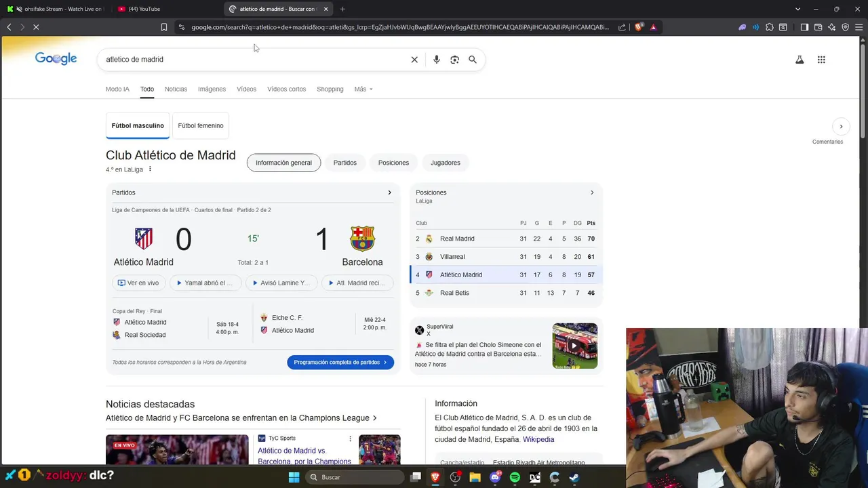Open Brave Shields lion icon
Image resolution: width=868 pixels, height=488 pixels.
[639, 27]
